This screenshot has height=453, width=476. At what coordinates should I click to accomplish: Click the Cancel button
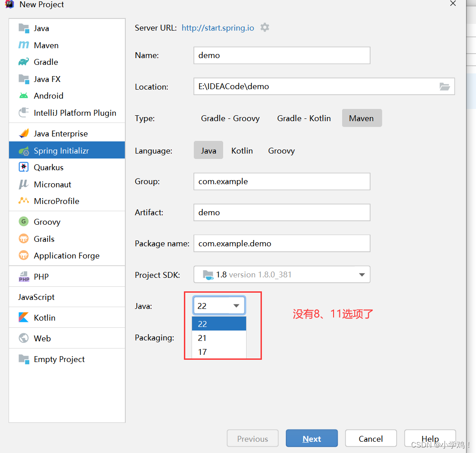point(371,439)
